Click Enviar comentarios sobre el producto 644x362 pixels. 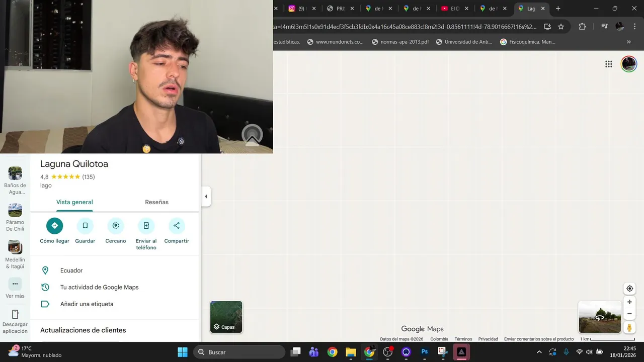(539, 339)
